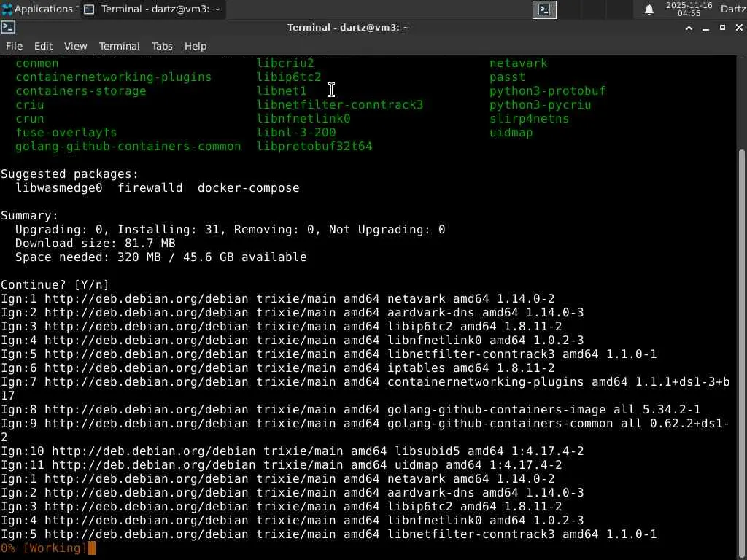
Task: Open the Tabs menu
Action: [162, 46]
